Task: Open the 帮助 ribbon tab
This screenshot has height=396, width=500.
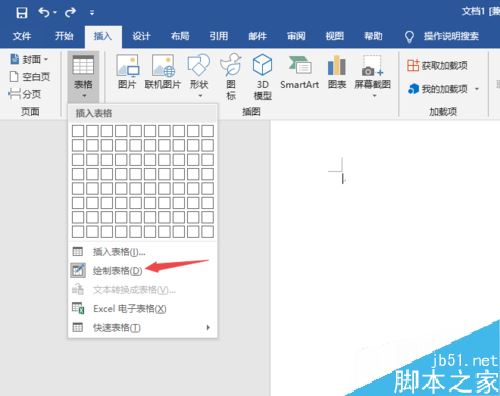Action: tap(373, 36)
